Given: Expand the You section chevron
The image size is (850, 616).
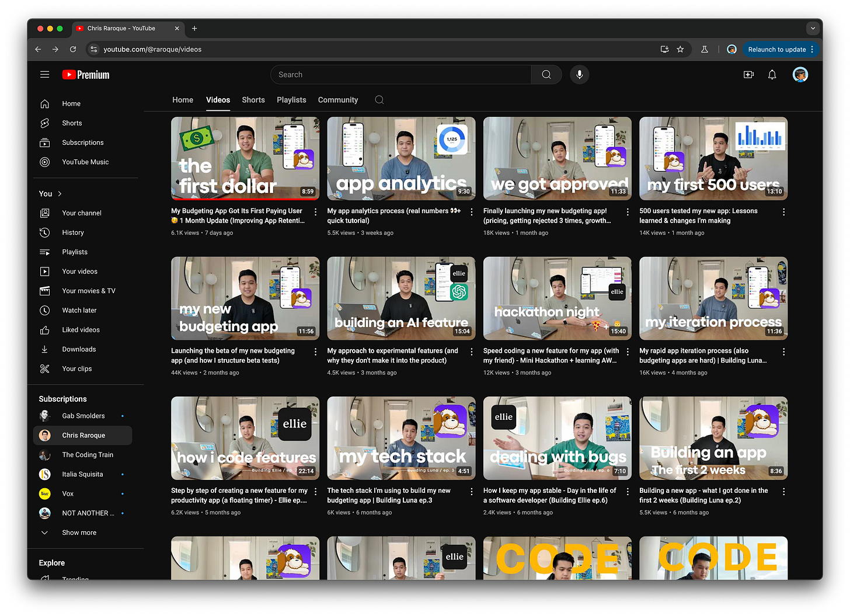Looking at the screenshot, I should pos(60,194).
